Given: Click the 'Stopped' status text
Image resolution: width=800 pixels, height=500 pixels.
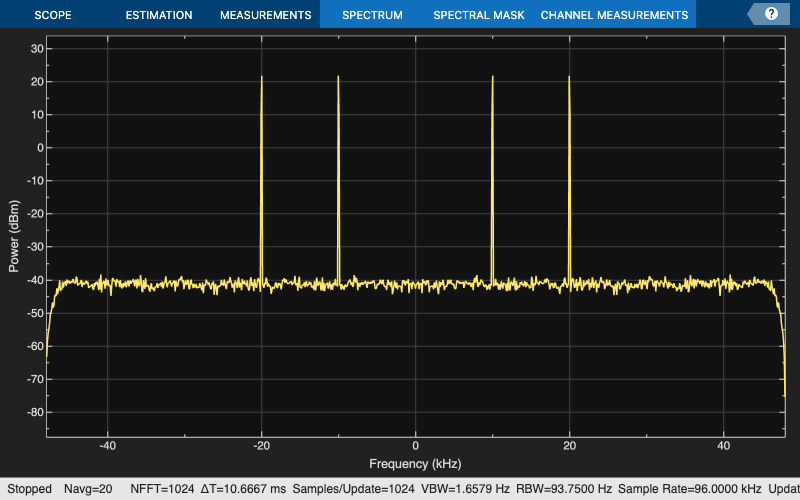Looking at the screenshot, I should pyautogui.click(x=29, y=489).
